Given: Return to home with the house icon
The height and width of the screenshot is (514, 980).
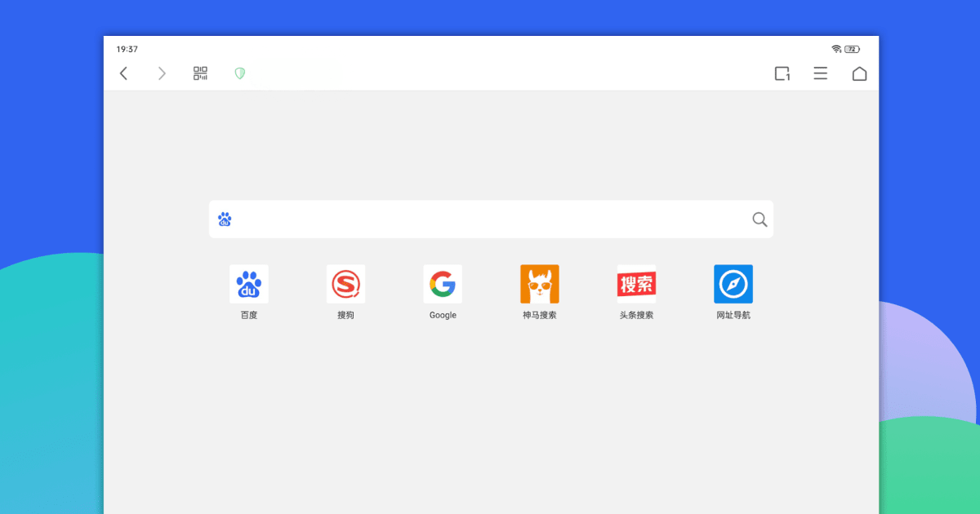Looking at the screenshot, I should click(x=859, y=73).
